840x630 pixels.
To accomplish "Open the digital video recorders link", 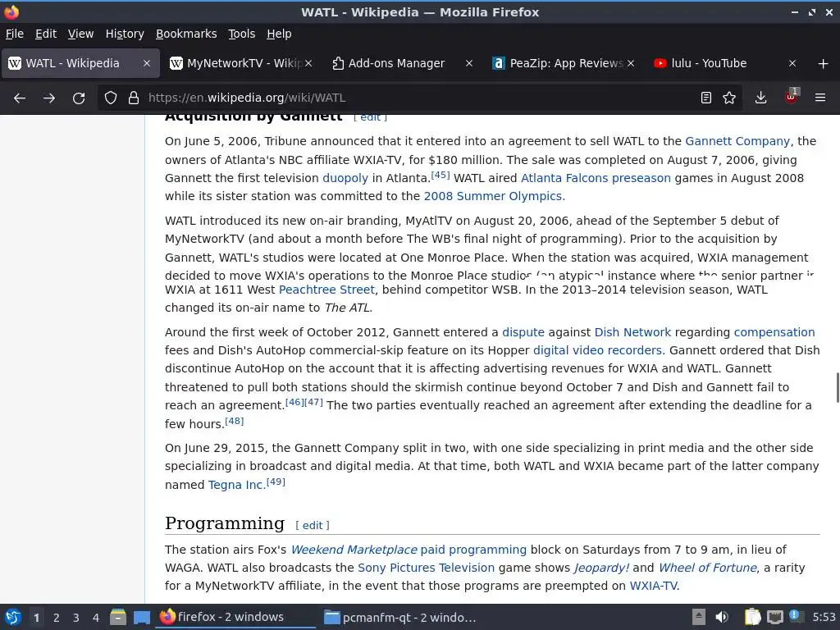I will (597, 350).
